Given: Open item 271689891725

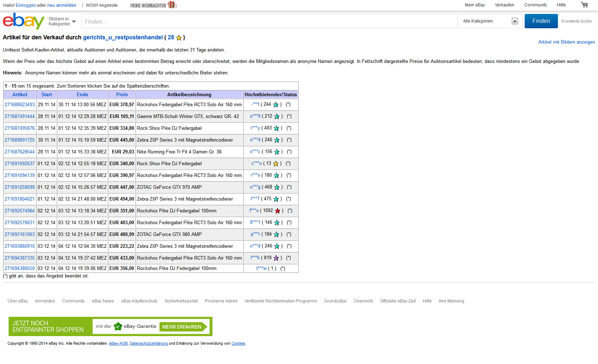Looking at the screenshot, I should (20, 140).
